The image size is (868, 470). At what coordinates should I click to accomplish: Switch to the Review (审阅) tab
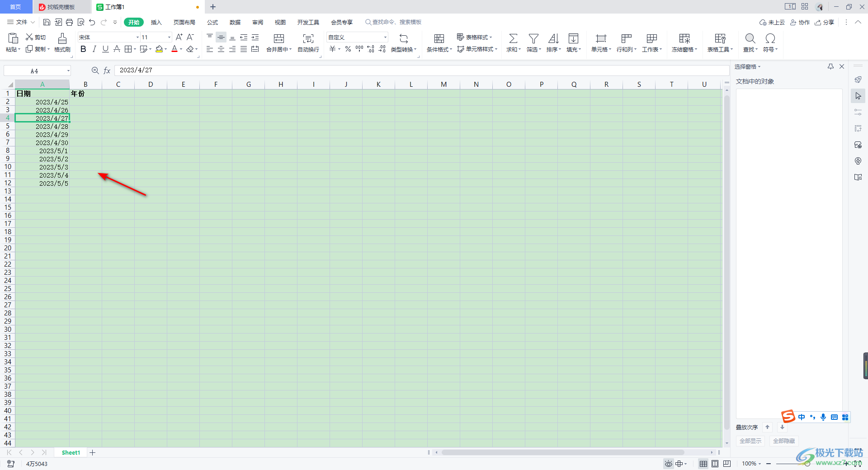tap(258, 22)
